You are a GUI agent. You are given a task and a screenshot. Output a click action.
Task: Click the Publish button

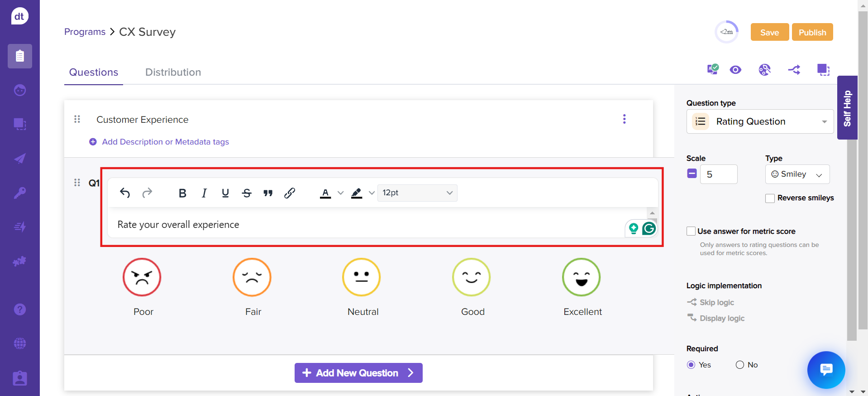click(812, 32)
